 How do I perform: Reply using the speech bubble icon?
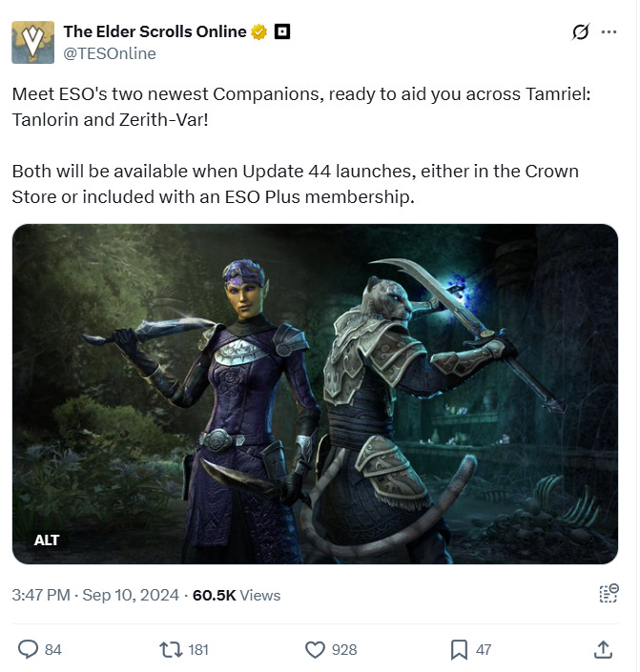point(28,649)
